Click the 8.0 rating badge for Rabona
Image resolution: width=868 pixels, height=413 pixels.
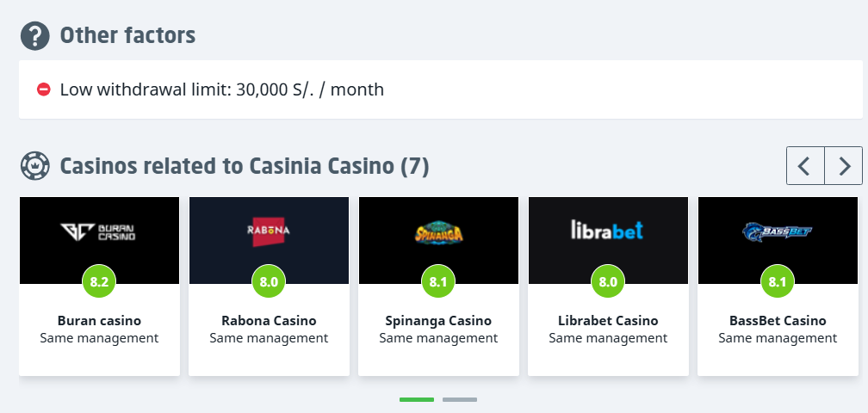pyautogui.click(x=269, y=281)
